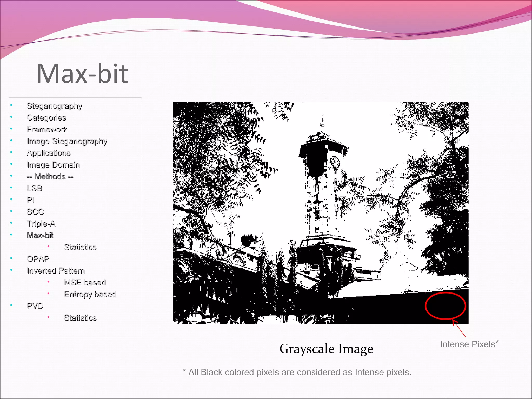This screenshot has width=532, height=399.
Task: Select 'LSB' in the methods list
Action: click(x=35, y=188)
